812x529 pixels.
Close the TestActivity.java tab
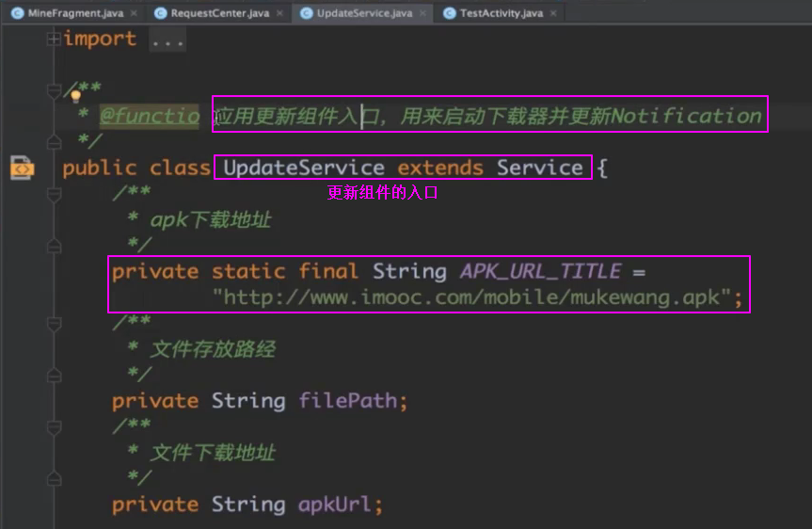coord(553,13)
